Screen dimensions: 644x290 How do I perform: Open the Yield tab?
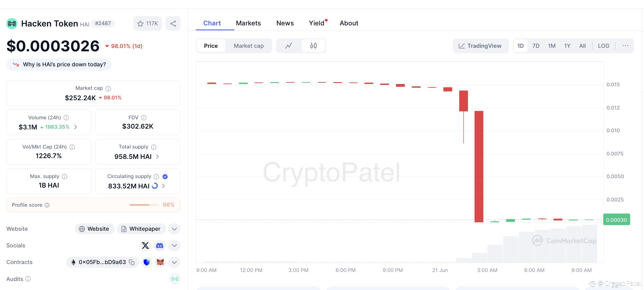click(x=317, y=23)
